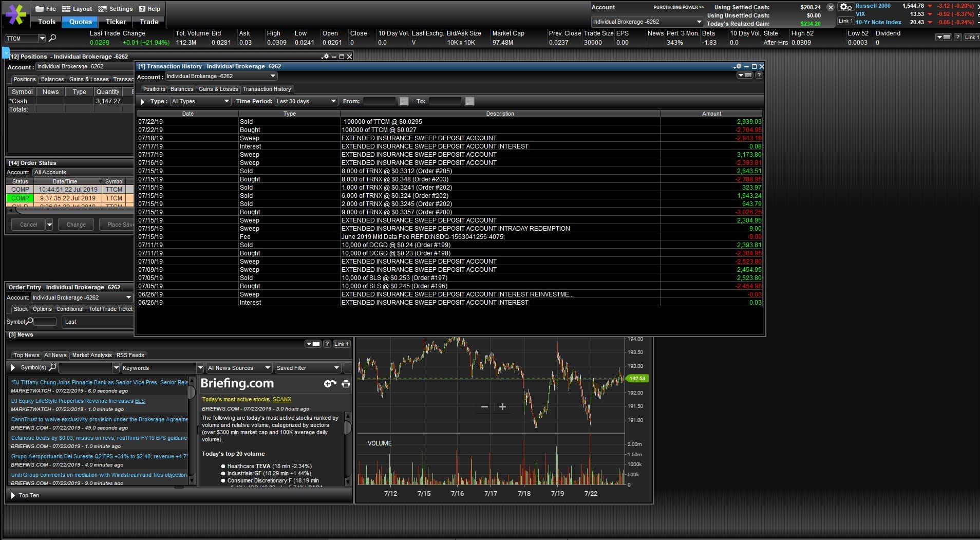Open the Time Period dropdown
Image resolution: width=980 pixels, height=540 pixels.
pyautogui.click(x=306, y=101)
